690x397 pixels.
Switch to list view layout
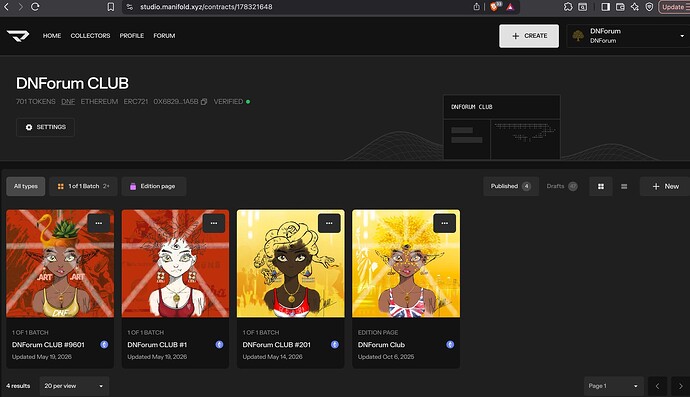coord(624,186)
